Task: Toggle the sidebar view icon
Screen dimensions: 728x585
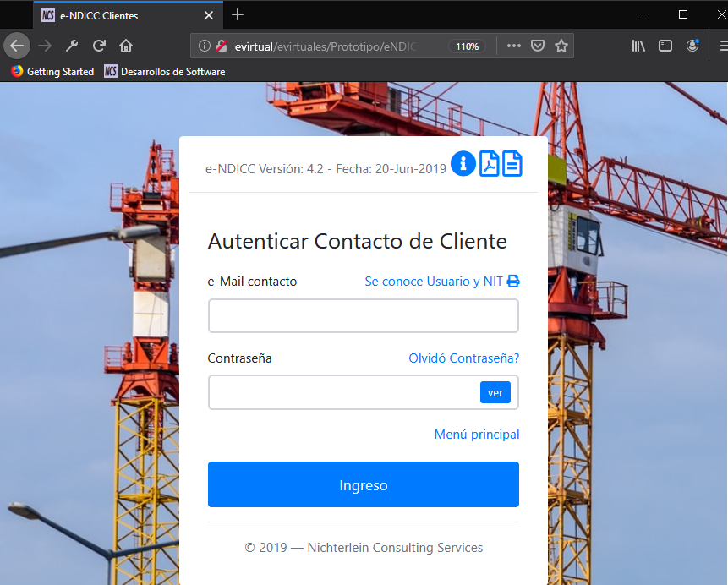Action: tap(665, 46)
